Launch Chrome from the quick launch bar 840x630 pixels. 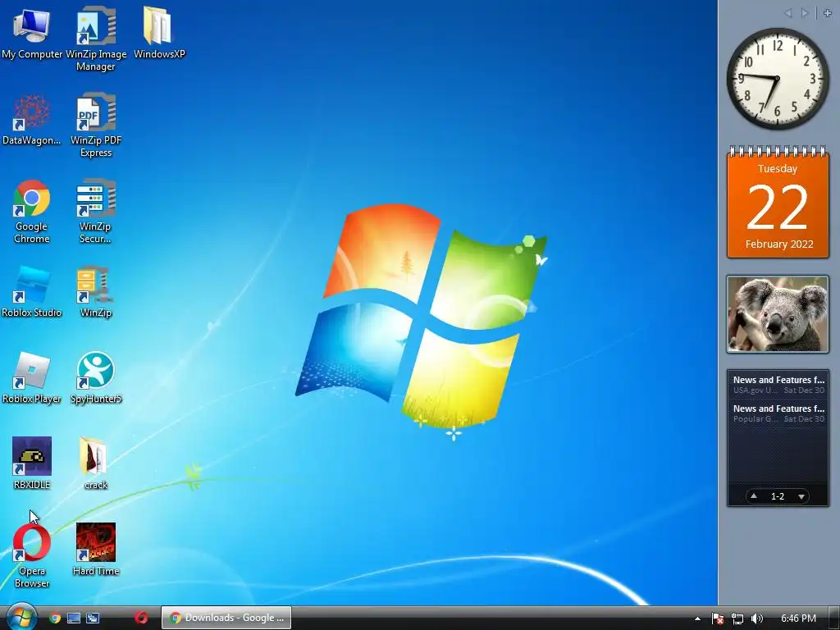tap(55, 619)
